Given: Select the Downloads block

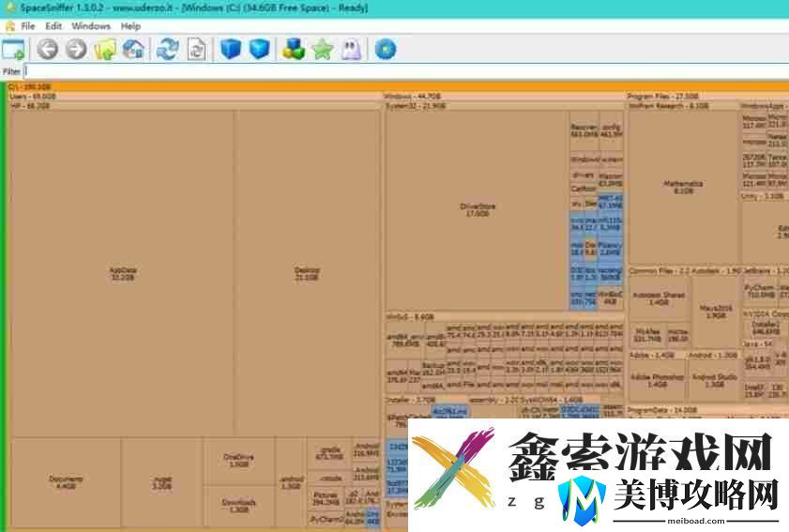Looking at the screenshot, I should 238,506.
